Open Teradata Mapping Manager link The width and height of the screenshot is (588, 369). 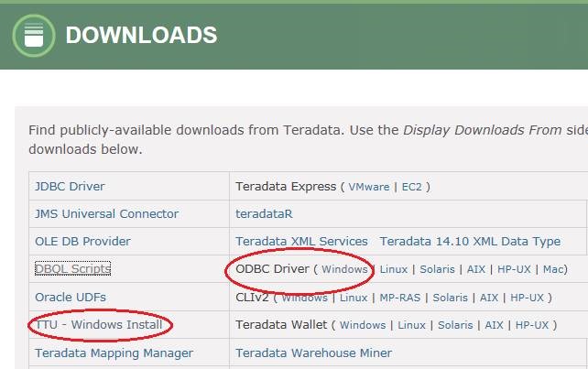tap(114, 353)
